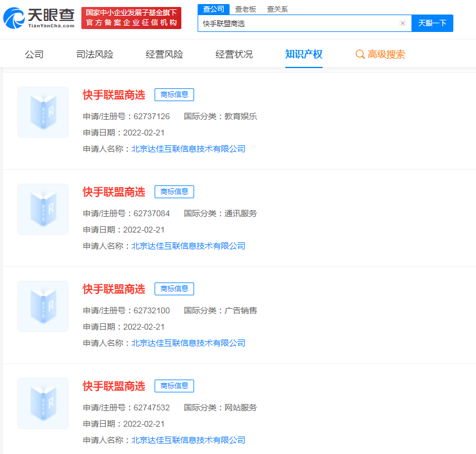Open trademark thumbnail for registration 62732100
476x454 pixels.
[43, 306]
